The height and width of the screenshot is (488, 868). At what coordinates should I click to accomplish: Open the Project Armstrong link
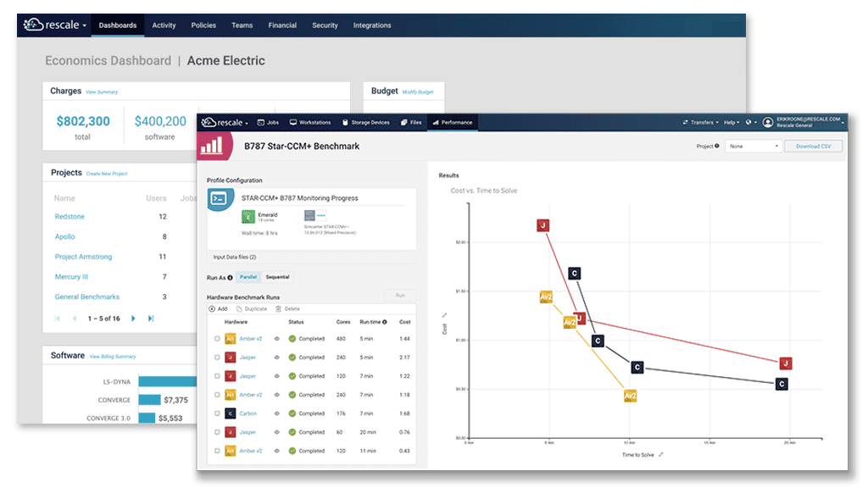tap(83, 257)
